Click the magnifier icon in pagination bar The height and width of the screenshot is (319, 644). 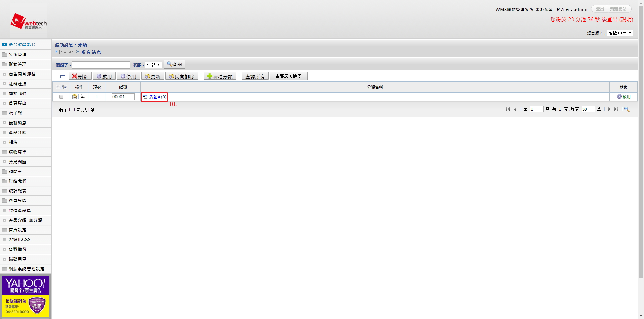click(627, 109)
